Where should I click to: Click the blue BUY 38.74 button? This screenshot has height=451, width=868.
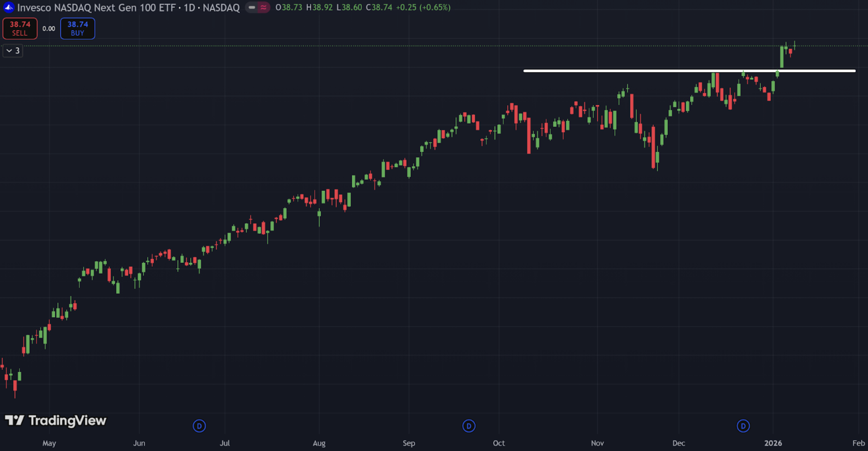coord(77,28)
